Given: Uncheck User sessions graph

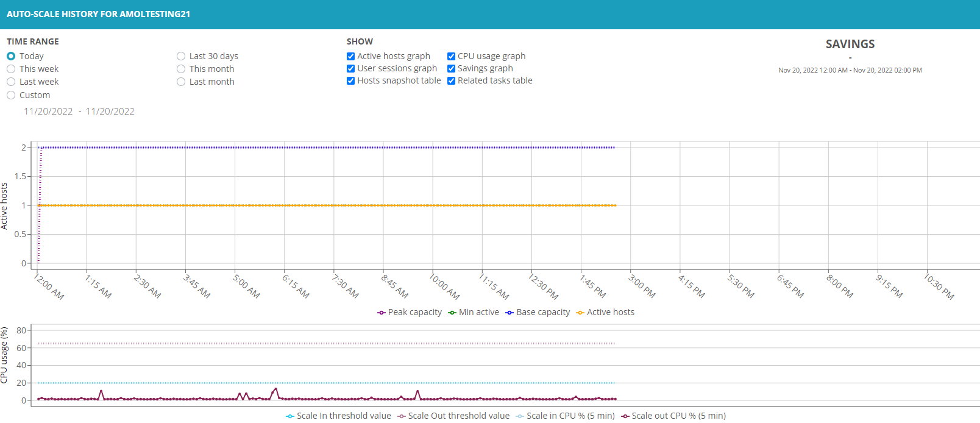Looking at the screenshot, I should point(351,69).
